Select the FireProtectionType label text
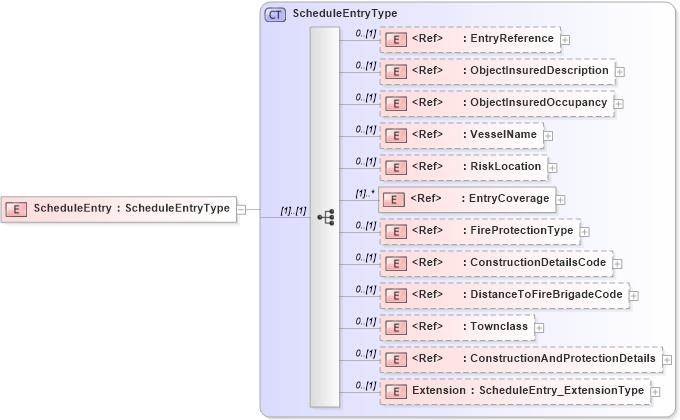The width and height of the screenshot is (680, 420). 522,230
